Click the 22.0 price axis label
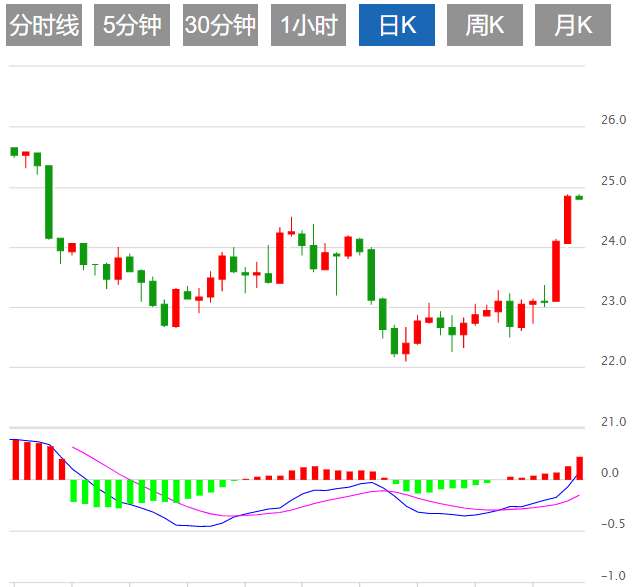Screen dimensions: 638x587 [x=614, y=361]
